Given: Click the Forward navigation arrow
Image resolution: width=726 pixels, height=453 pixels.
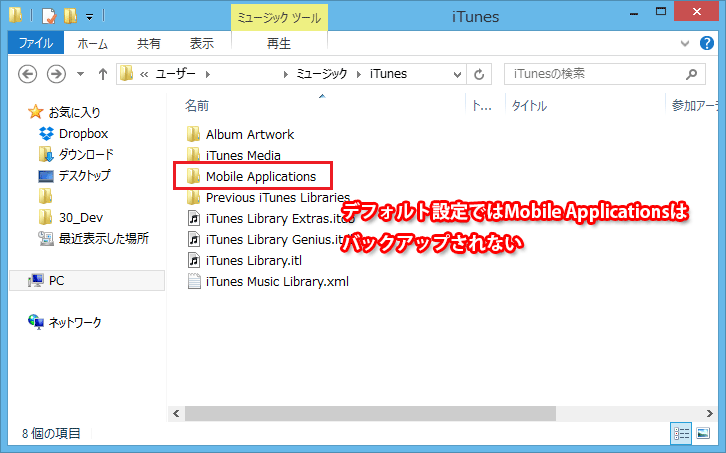Looking at the screenshot, I should (x=56, y=74).
